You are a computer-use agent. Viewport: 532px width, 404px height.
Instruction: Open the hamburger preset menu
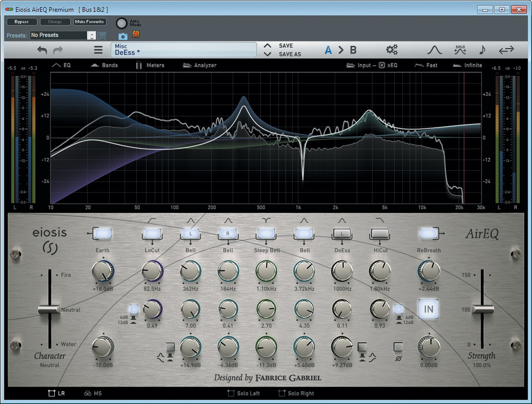(x=98, y=50)
